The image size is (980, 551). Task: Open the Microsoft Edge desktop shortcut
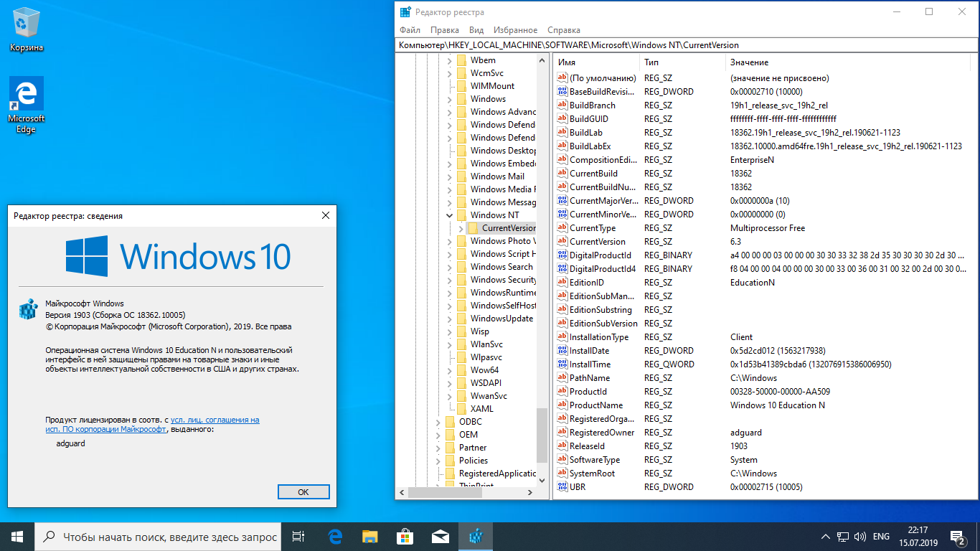(27, 105)
